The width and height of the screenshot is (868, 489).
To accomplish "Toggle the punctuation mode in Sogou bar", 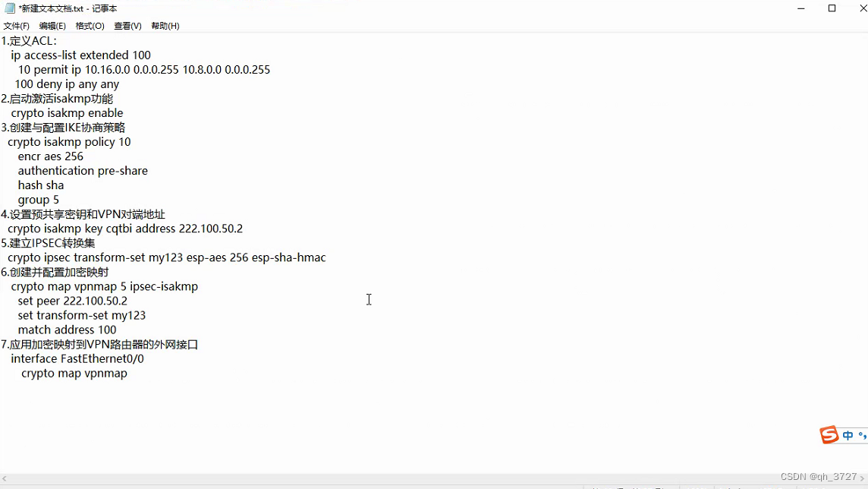I will [863, 436].
